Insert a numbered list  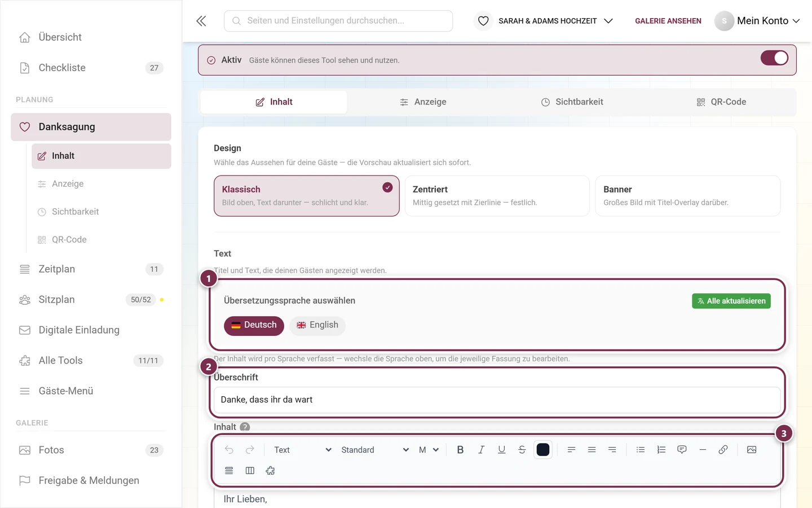661,450
